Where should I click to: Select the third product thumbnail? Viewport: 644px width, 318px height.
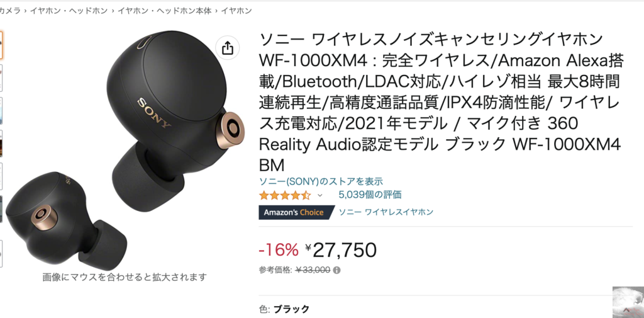tap(1, 111)
